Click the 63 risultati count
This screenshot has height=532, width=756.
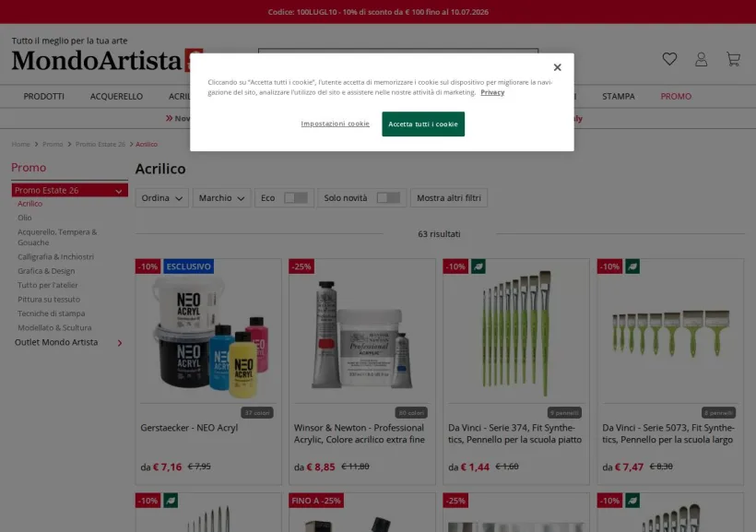tap(439, 234)
